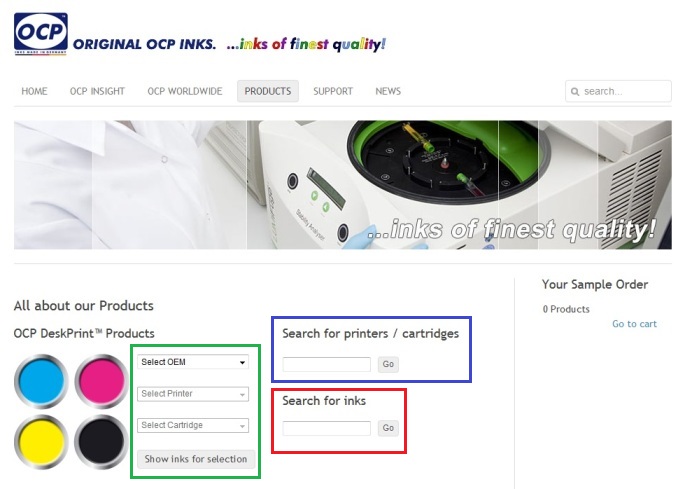Click the yellow ink circle
Viewport: 678px width, 489px height.
coord(41,441)
